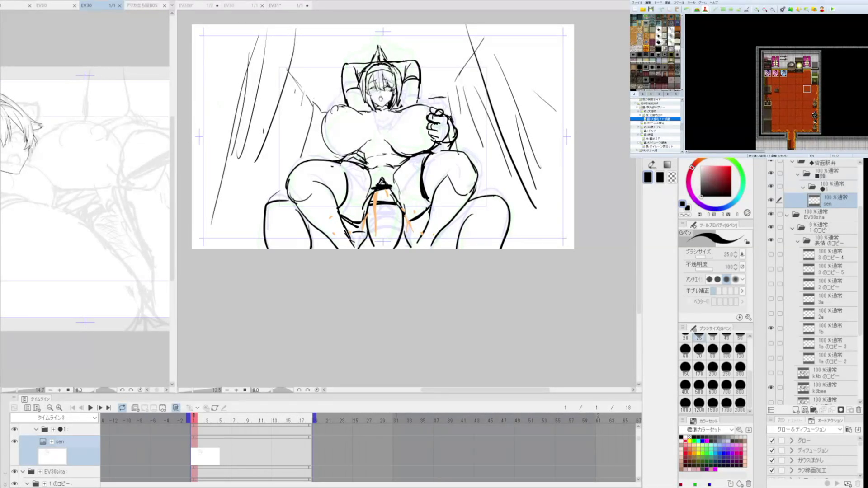Select the transparent color swatch
This screenshot has width=868, height=488.
[x=672, y=178]
